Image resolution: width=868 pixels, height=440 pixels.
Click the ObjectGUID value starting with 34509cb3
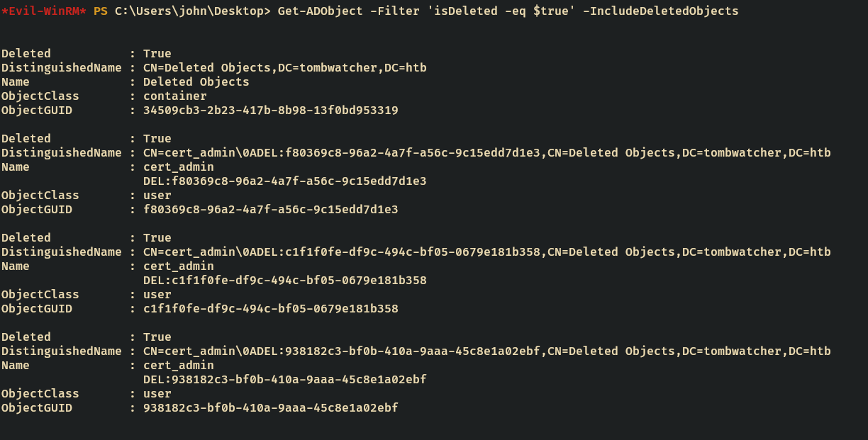click(x=270, y=111)
